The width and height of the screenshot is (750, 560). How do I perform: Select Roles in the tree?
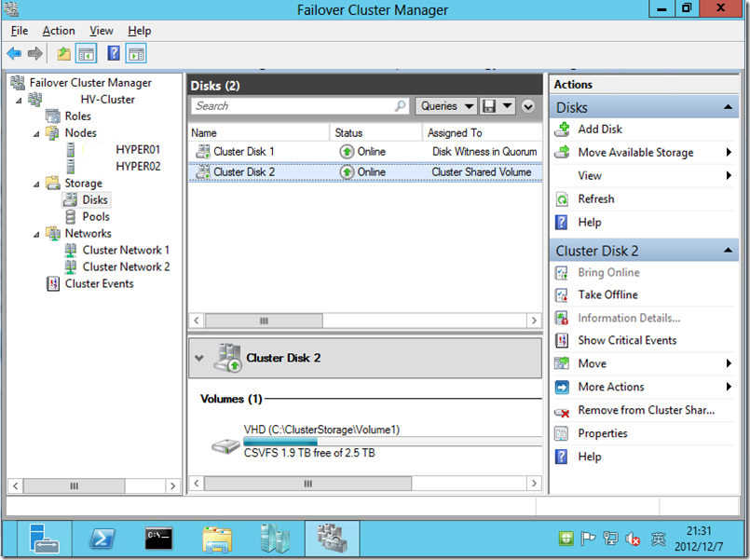tap(78, 116)
